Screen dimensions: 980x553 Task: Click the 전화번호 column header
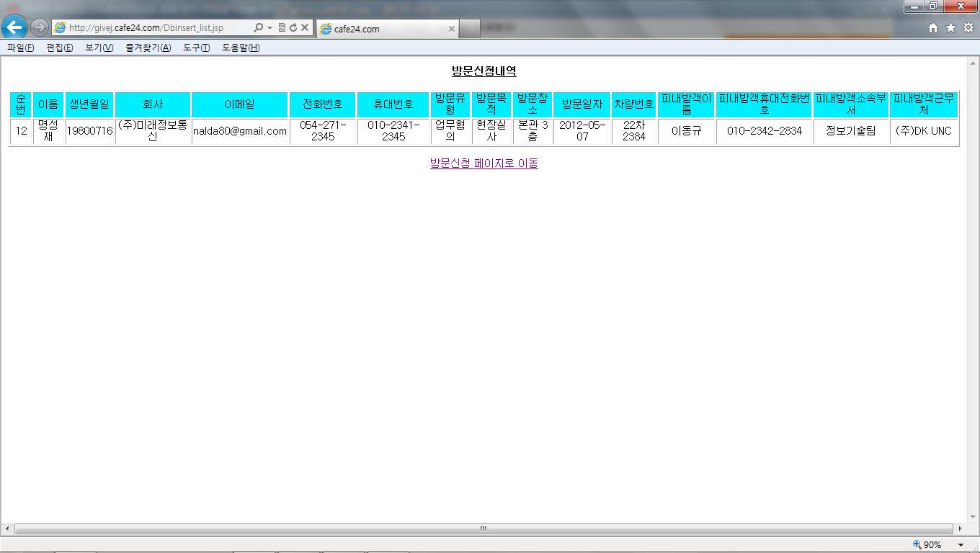(x=323, y=104)
